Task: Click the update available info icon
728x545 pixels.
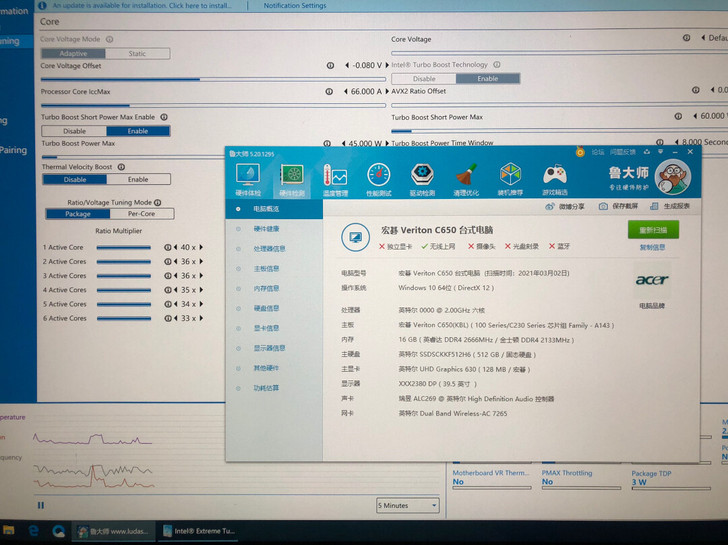Action: pyautogui.click(x=42, y=6)
